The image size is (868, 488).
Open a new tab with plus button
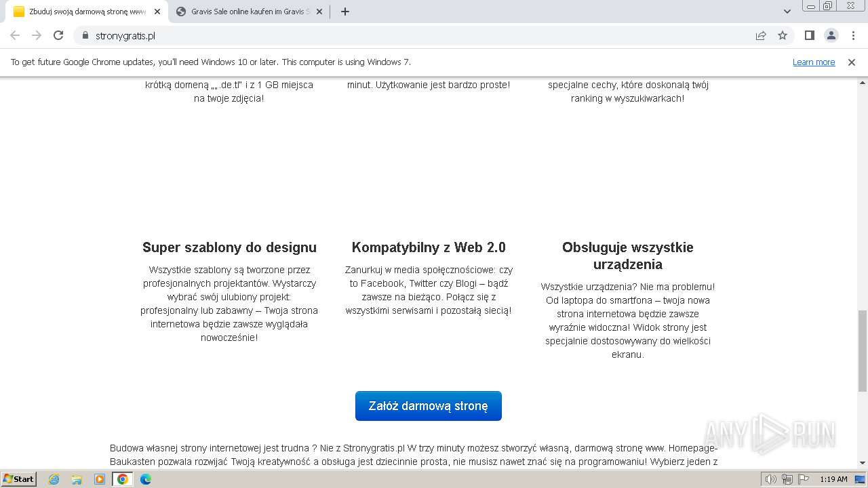345,12
